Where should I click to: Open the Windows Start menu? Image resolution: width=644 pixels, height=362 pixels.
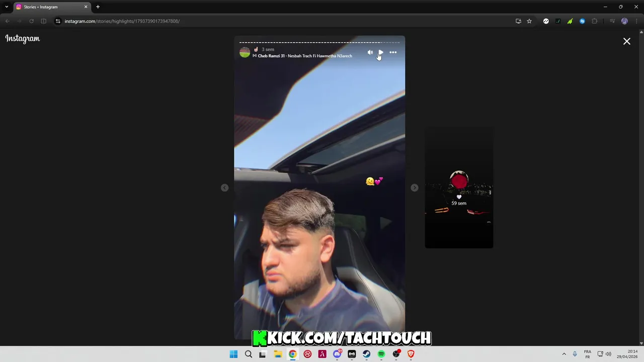coord(233,354)
